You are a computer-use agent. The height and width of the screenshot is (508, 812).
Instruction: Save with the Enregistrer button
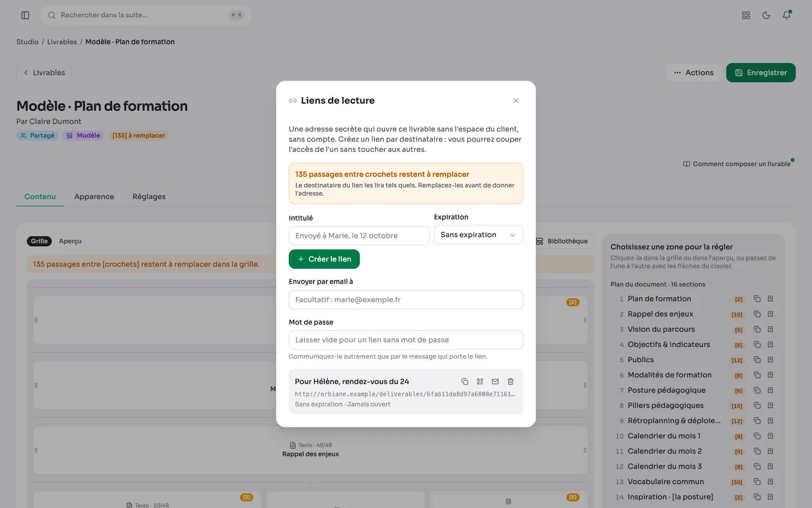click(x=761, y=73)
